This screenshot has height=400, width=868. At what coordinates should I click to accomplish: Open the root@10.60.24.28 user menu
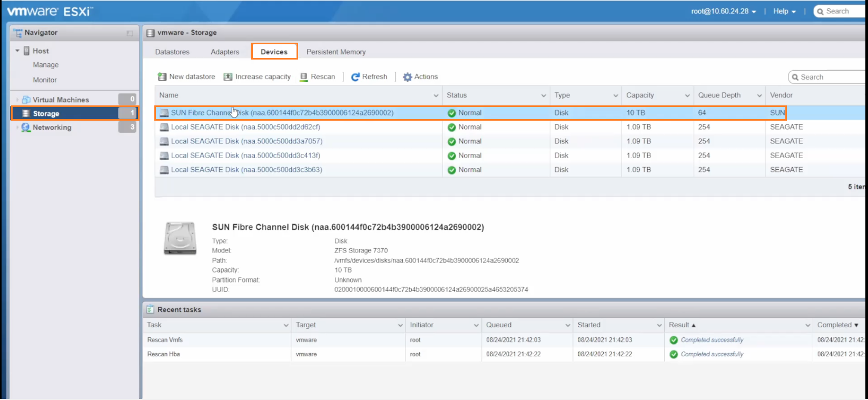(x=724, y=11)
